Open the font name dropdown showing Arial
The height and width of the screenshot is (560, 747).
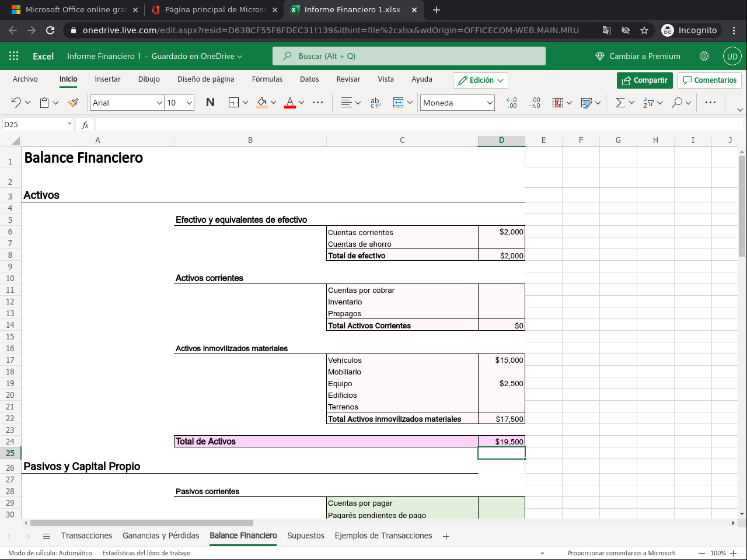(127, 103)
